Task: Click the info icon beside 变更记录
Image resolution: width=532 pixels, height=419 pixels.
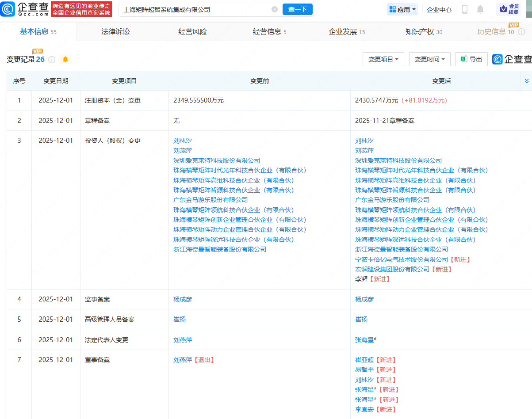Action: coord(52,60)
